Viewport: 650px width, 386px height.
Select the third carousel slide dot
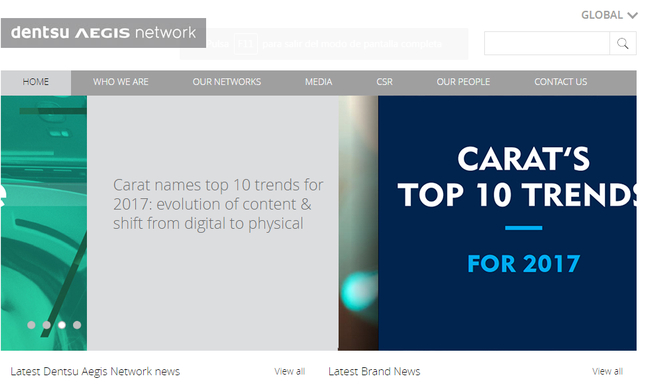click(62, 325)
